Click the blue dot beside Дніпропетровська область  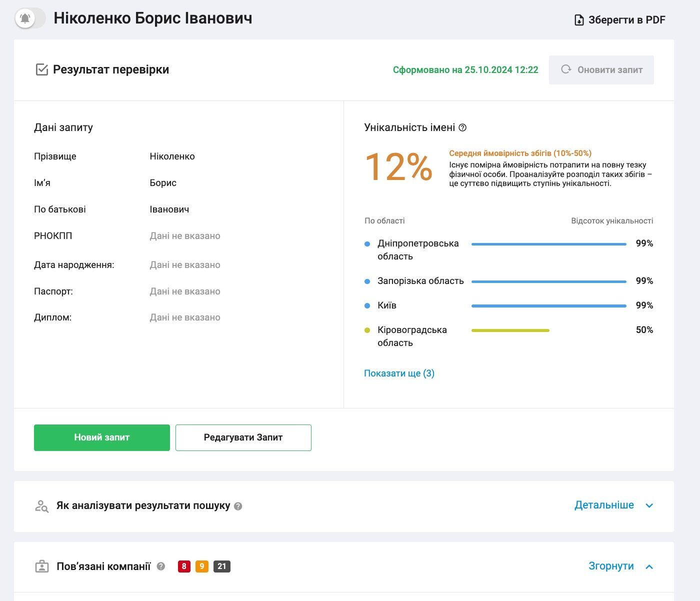coord(367,244)
